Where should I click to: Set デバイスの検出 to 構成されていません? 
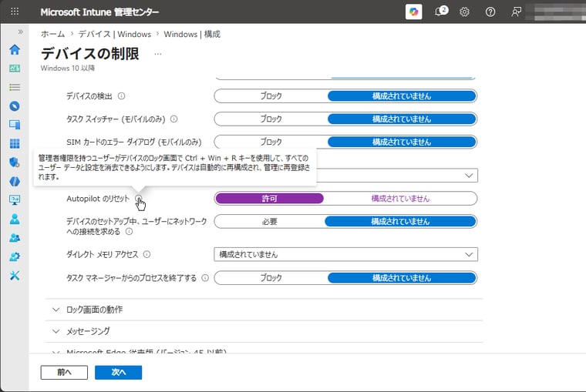402,96
